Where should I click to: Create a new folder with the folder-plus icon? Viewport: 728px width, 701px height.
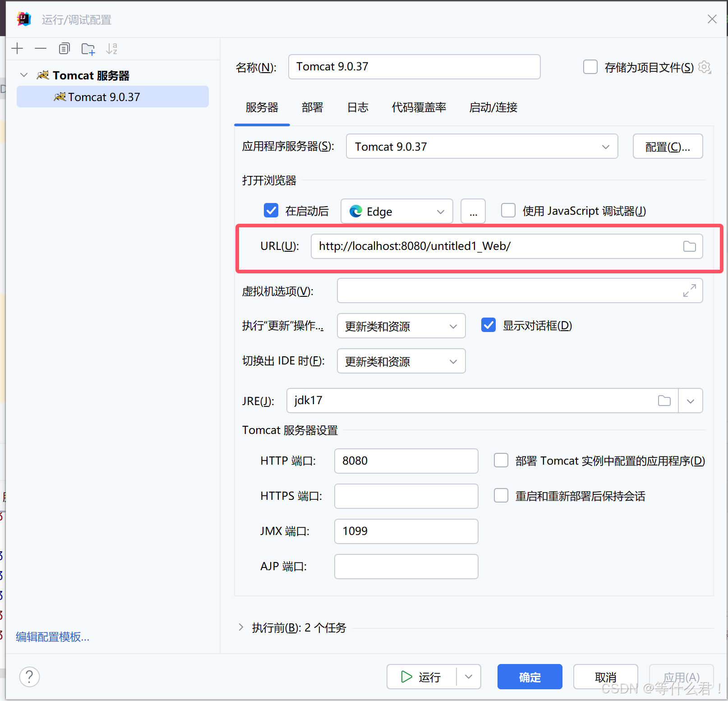88,49
